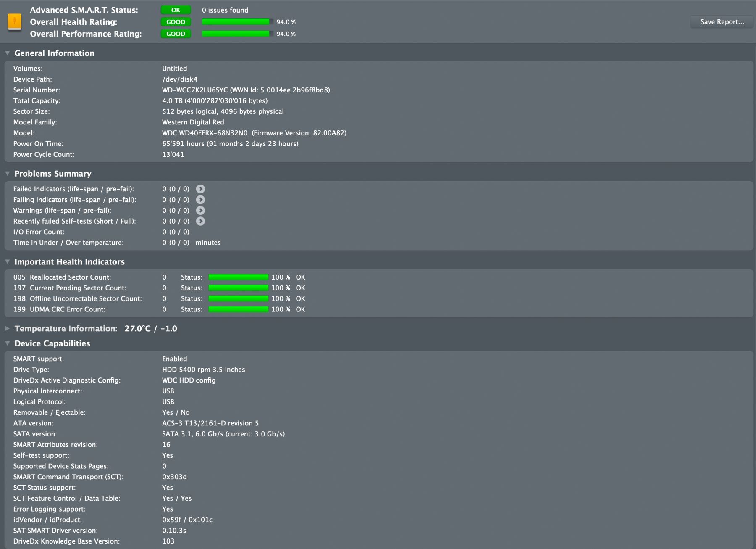Select the Serial Number value text

point(246,90)
